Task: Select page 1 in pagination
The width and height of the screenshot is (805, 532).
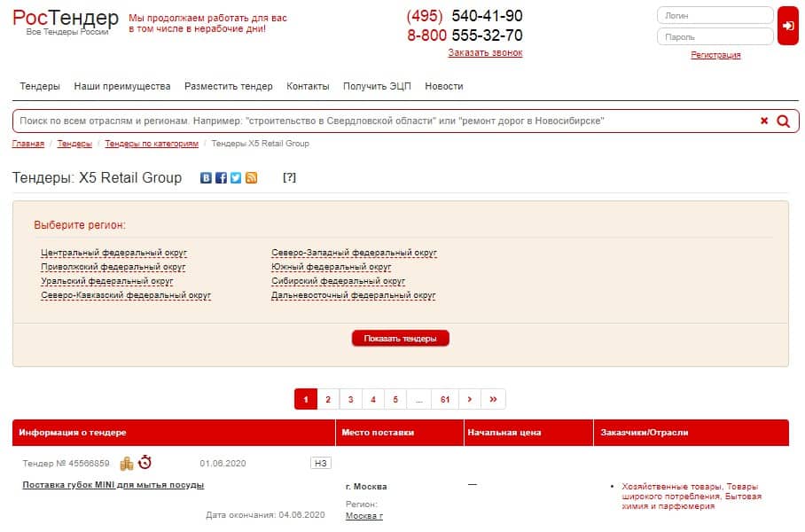Action: [306, 399]
